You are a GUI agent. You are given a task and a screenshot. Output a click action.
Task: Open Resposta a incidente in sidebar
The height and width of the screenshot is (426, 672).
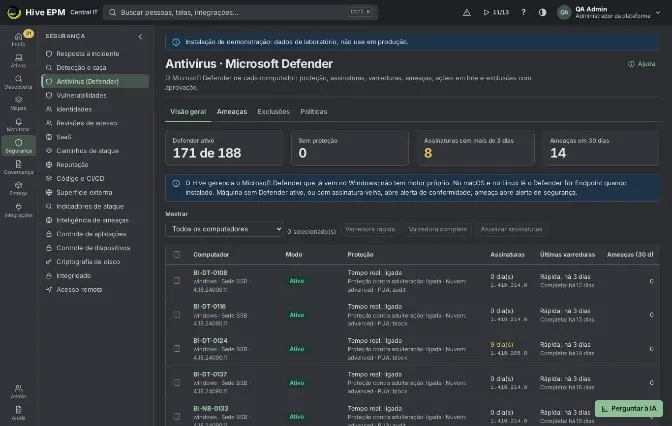(x=95, y=54)
